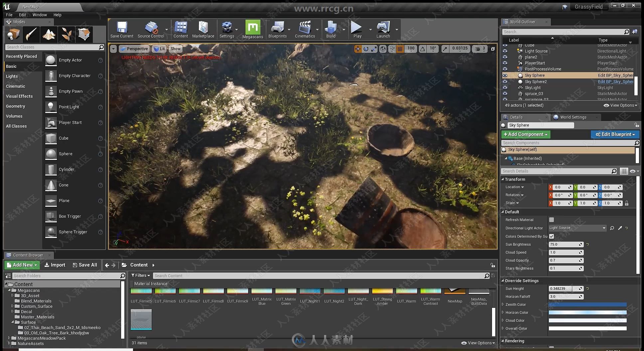The height and width of the screenshot is (351, 644).
Task: Toggle world/local coordinate space globe icon
Action: click(x=383, y=49)
